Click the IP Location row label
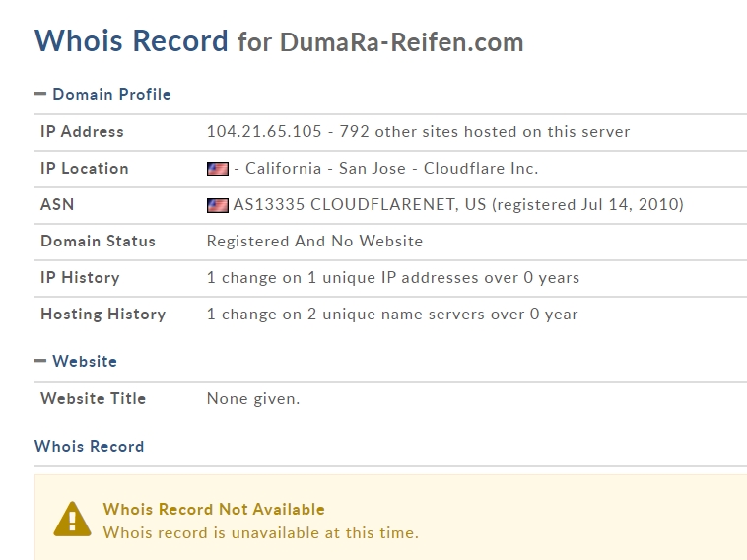 pyautogui.click(x=85, y=169)
